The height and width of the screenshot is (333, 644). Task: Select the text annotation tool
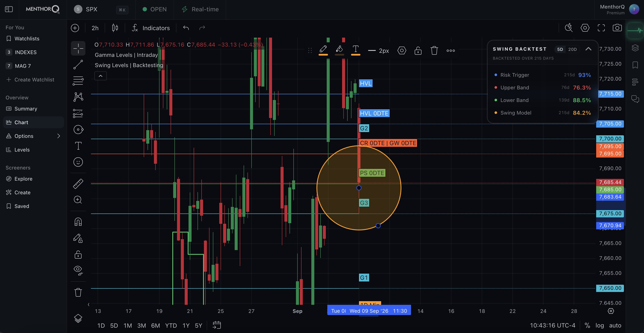[x=78, y=146]
